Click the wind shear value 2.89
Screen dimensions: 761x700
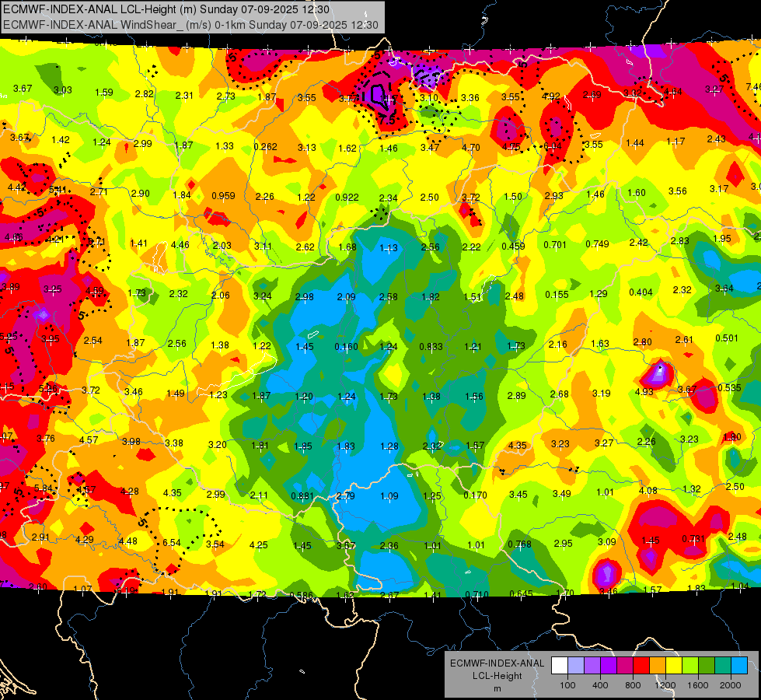tap(516, 395)
